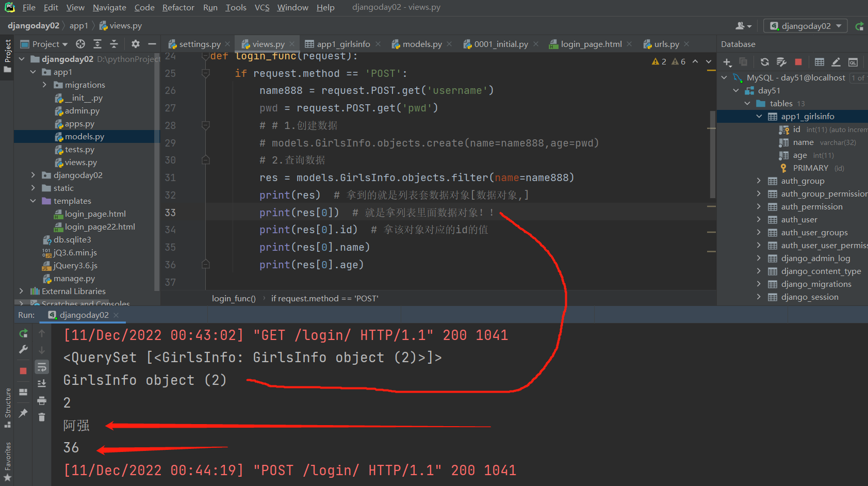Hide the Project tool window with minus icon
868x486 pixels.
152,44
